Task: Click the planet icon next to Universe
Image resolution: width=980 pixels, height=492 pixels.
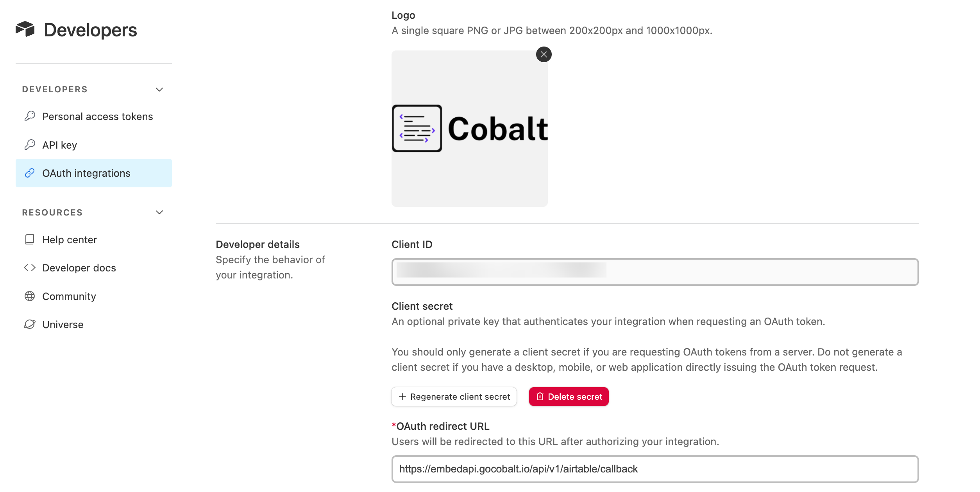Action: [x=30, y=324]
